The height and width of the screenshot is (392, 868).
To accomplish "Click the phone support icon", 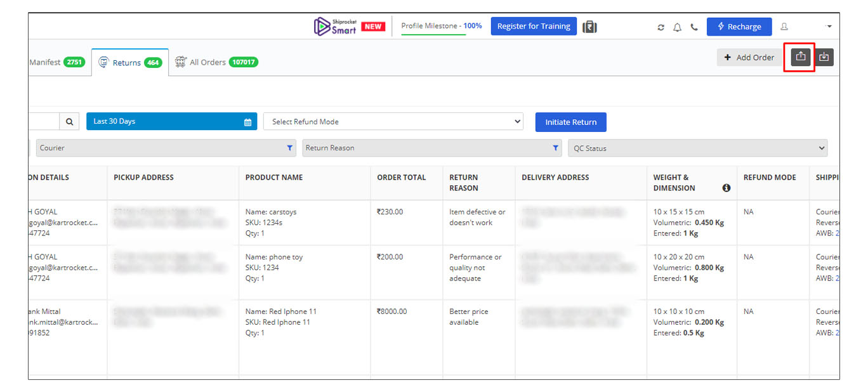I will [694, 27].
